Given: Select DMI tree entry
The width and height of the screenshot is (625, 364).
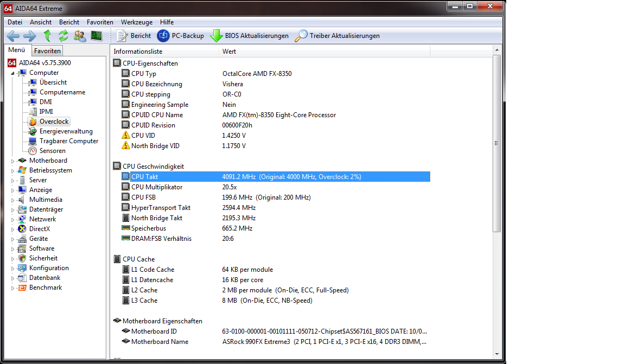Looking at the screenshot, I should coord(46,102).
